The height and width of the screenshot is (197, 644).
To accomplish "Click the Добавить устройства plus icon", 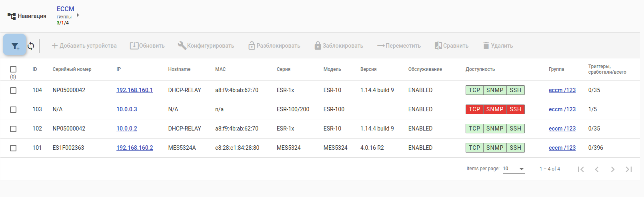I will tap(55, 46).
